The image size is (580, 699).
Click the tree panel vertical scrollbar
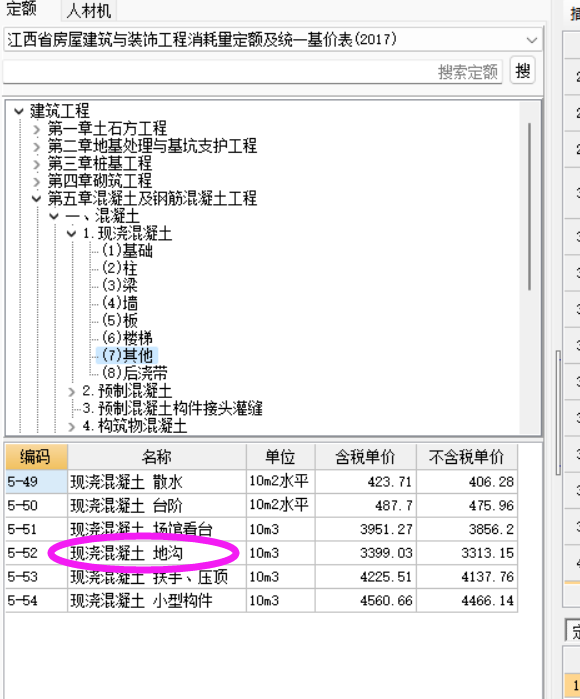(530, 207)
